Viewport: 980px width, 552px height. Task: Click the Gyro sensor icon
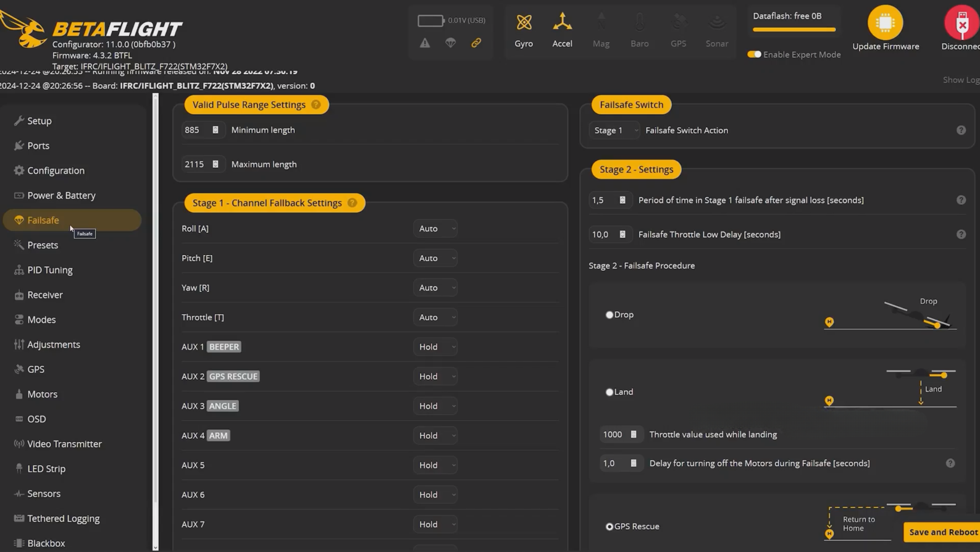click(x=524, y=23)
